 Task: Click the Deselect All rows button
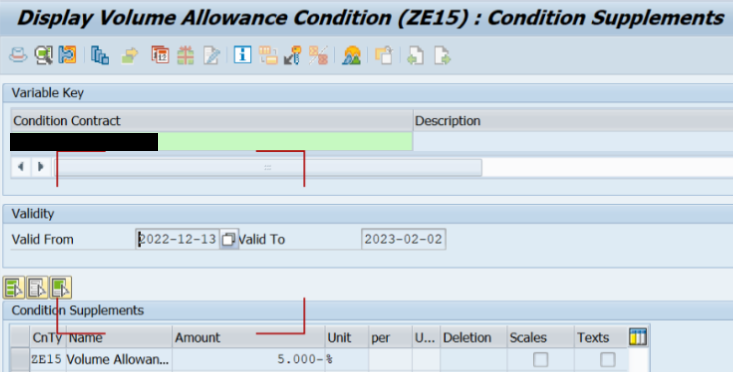point(37,287)
